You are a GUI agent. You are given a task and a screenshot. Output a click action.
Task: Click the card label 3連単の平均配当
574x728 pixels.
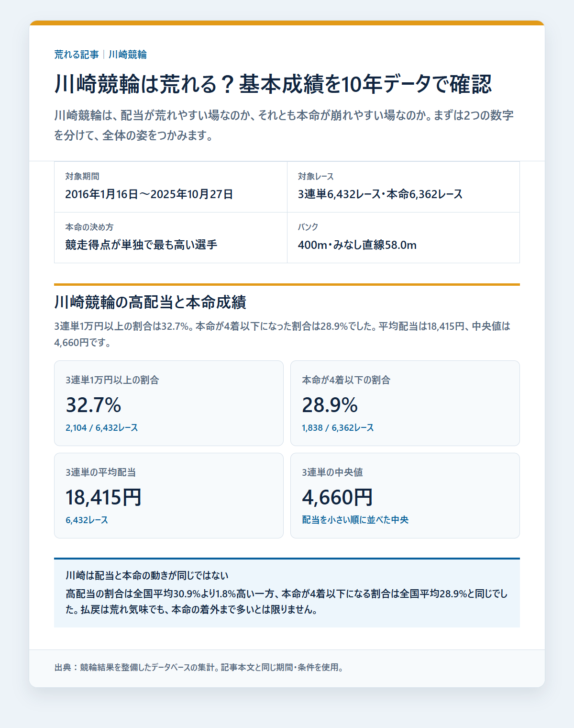pyautogui.click(x=101, y=472)
